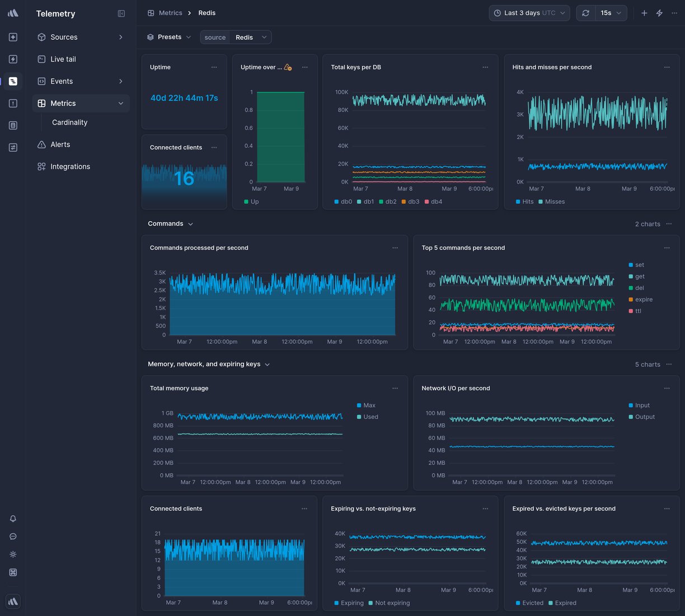The width and height of the screenshot is (685, 616).
Task: Open the Last 3 days time range selector
Action: coord(528,12)
